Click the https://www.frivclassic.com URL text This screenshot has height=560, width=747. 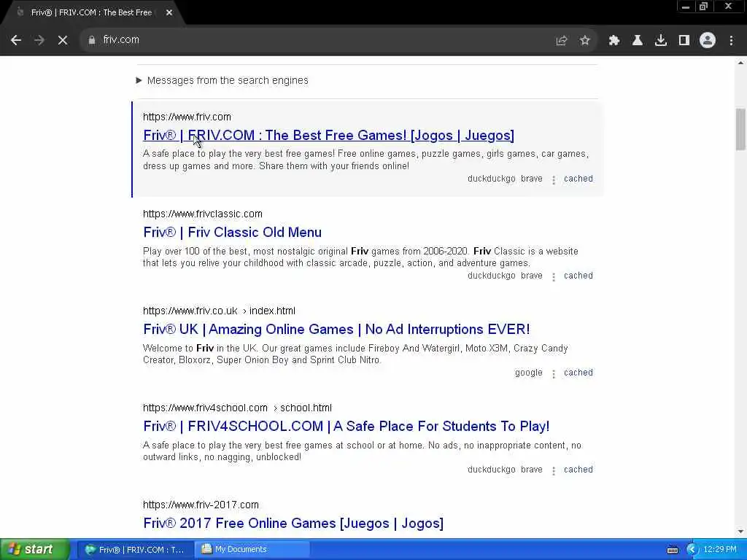point(203,214)
